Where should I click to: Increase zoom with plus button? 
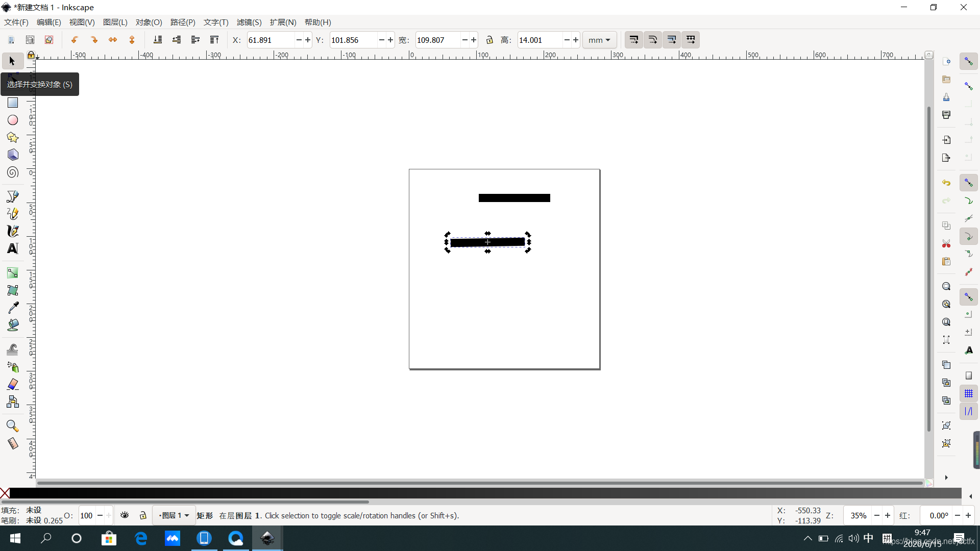click(888, 515)
